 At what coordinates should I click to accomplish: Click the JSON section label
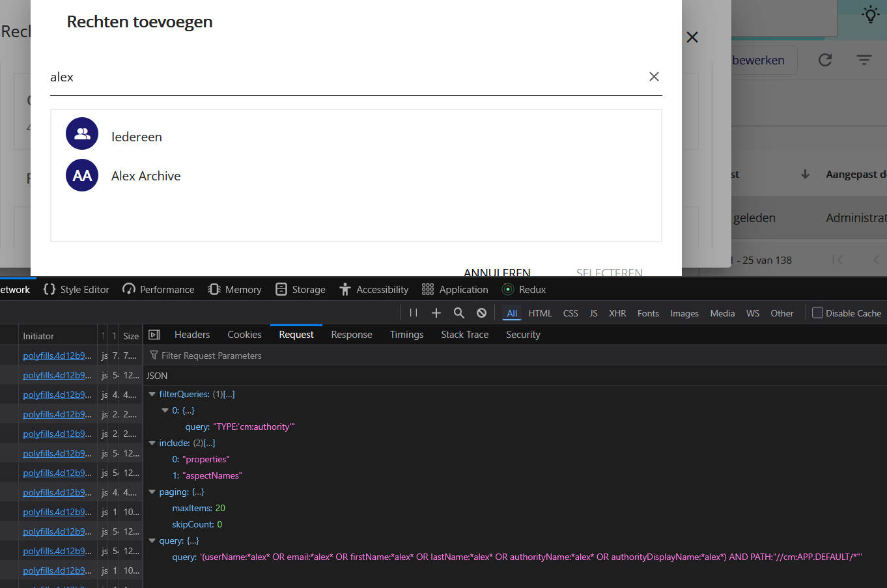coord(157,376)
